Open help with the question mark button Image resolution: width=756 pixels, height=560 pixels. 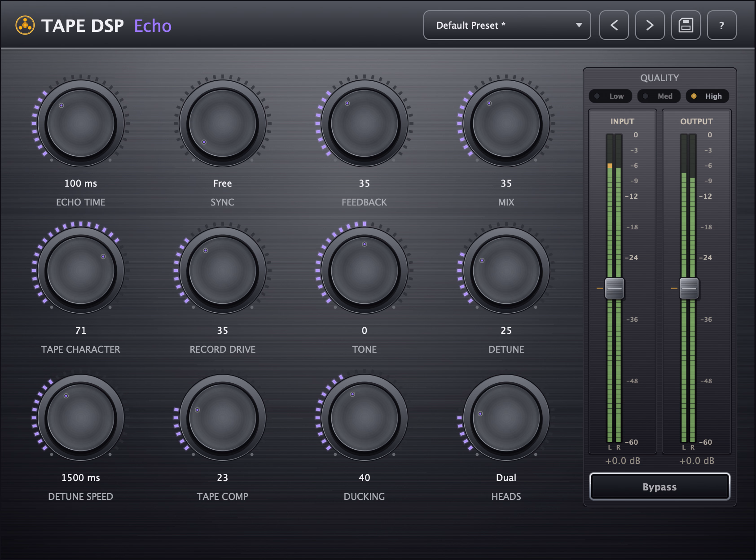[x=721, y=25]
